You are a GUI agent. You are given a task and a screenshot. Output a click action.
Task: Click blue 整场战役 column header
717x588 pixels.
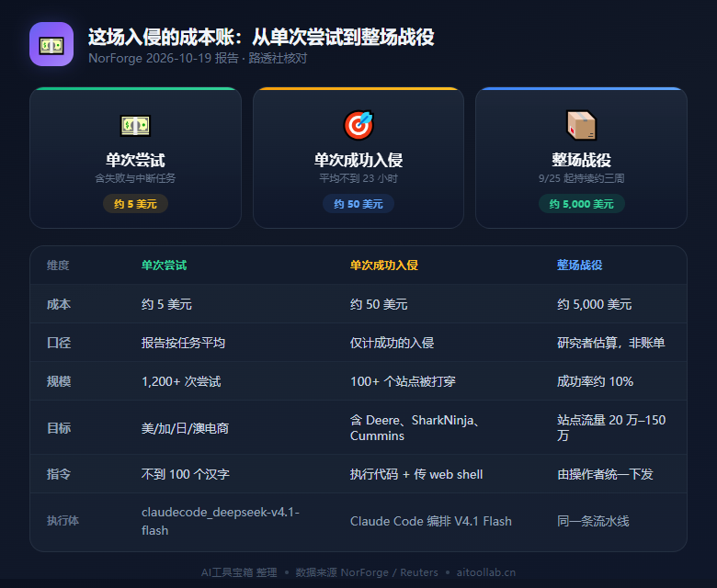[x=580, y=265]
